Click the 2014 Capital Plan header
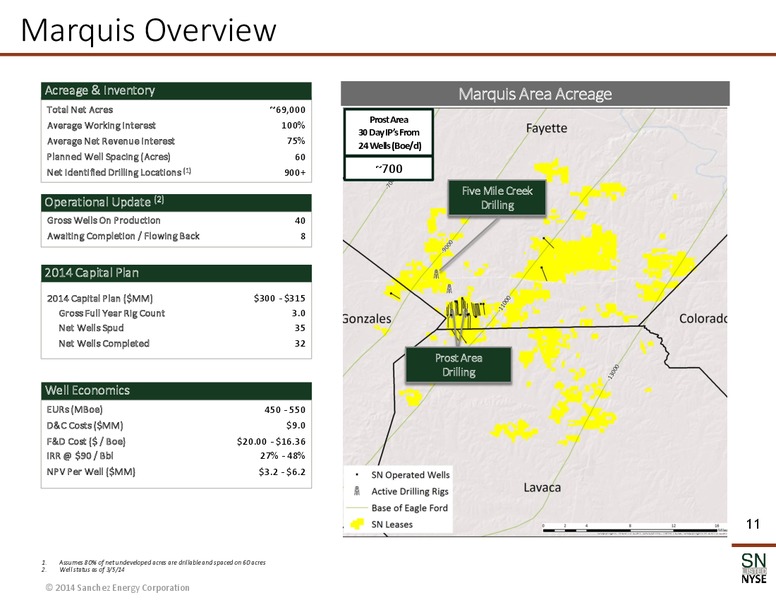The width and height of the screenshot is (776, 600). [x=176, y=273]
